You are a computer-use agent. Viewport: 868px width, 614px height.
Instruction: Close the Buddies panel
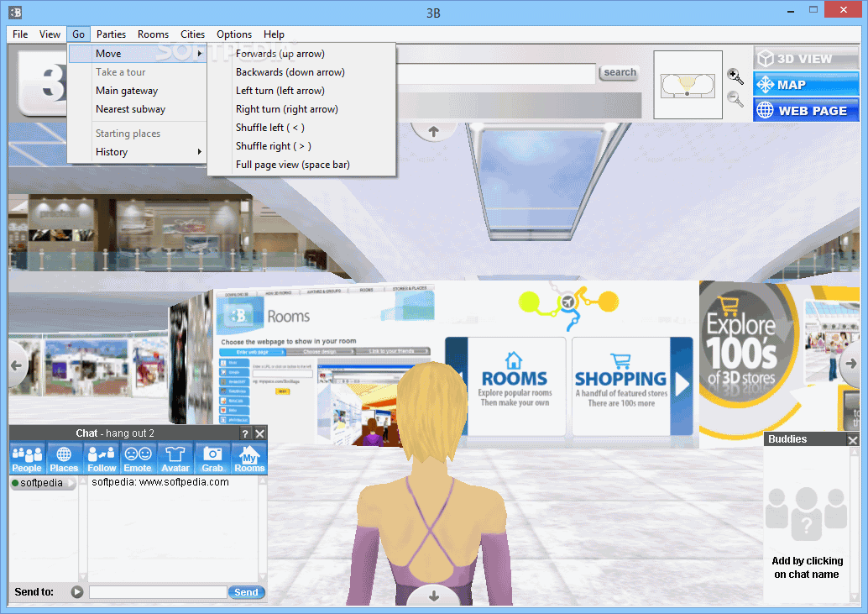point(853,439)
